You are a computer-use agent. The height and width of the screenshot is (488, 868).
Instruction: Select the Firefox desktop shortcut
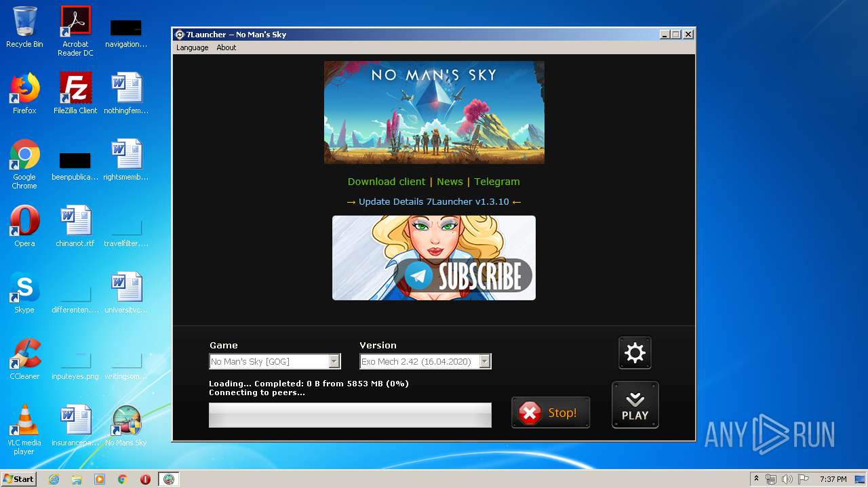(x=24, y=94)
